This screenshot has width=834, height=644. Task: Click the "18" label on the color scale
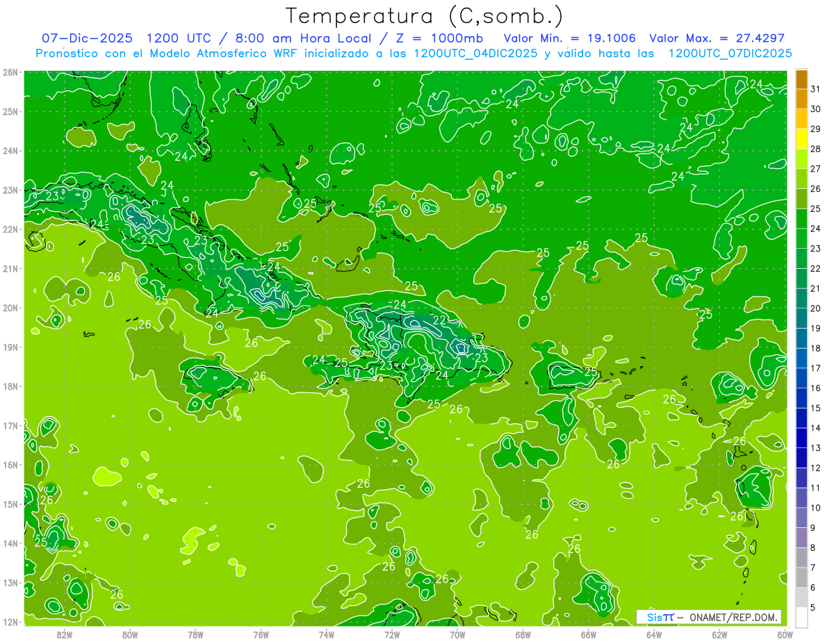[815, 348]
